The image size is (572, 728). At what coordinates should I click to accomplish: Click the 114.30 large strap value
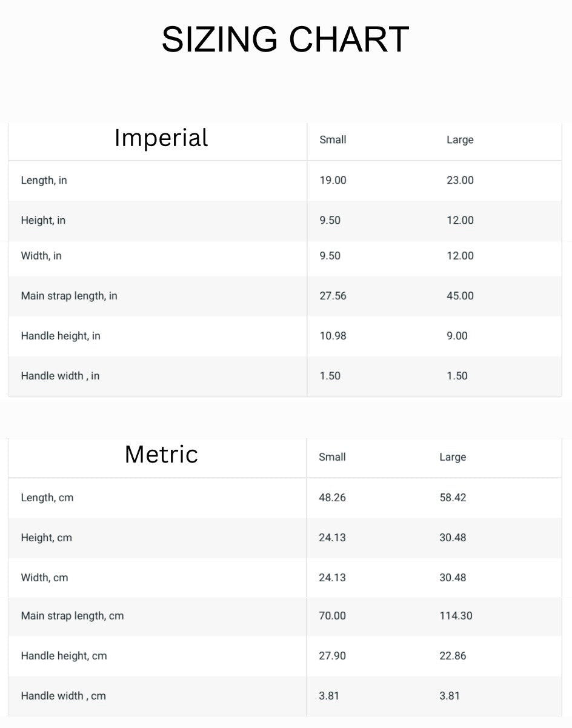pyautogui.click(x=456, y=616)
